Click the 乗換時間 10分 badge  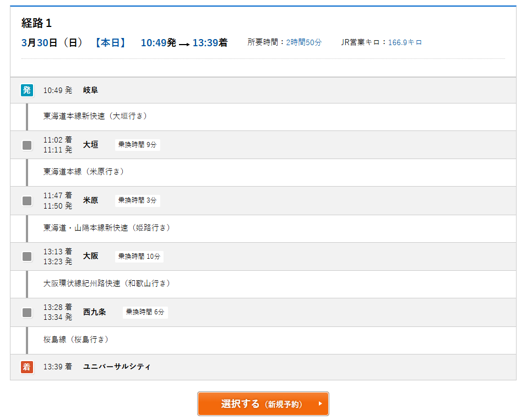coord(139,257)
